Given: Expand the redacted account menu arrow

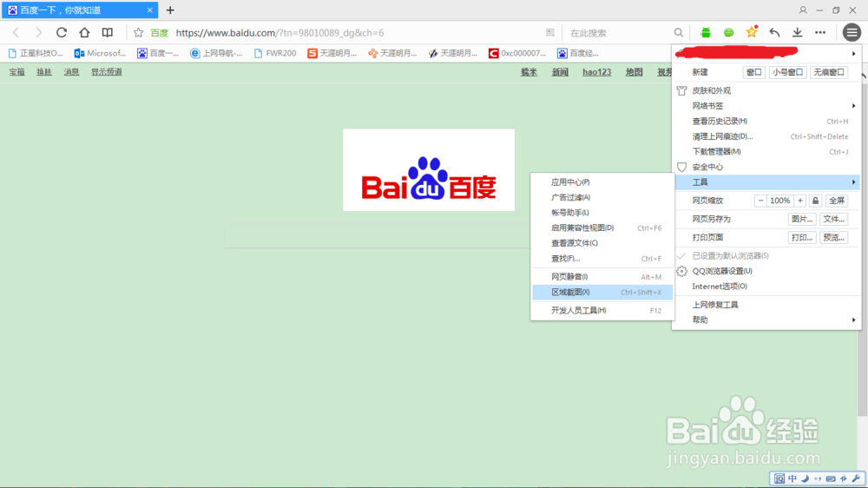Looking at the screenshot, I should pos(853,54).
